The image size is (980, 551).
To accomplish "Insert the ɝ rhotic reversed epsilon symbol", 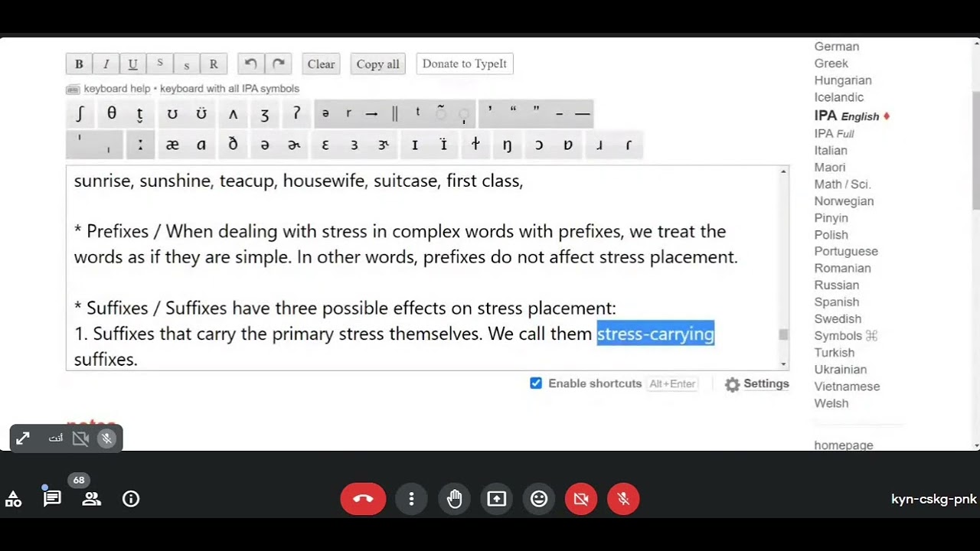I will coord(384,145).
